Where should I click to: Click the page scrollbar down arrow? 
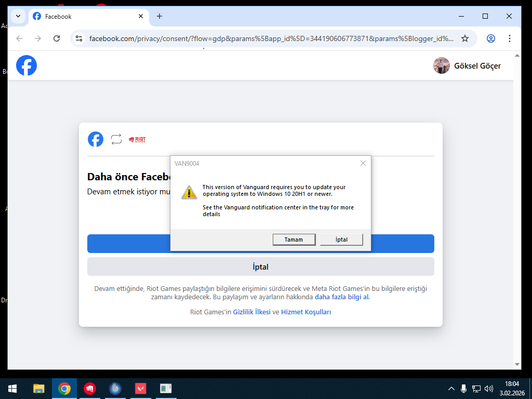517,364
